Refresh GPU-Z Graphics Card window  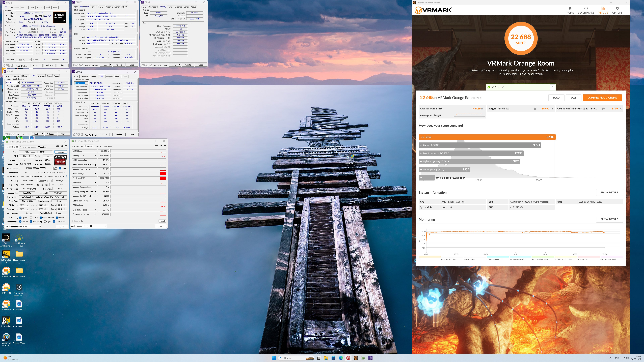pos(62,146)
